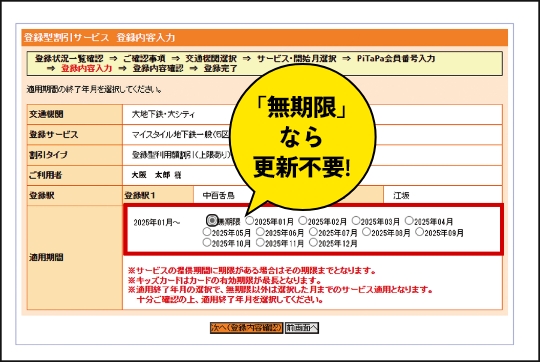Click the 登録完了 step text
Screen dimensions: 540x363
pyautogui.click(x=220, y=68)
